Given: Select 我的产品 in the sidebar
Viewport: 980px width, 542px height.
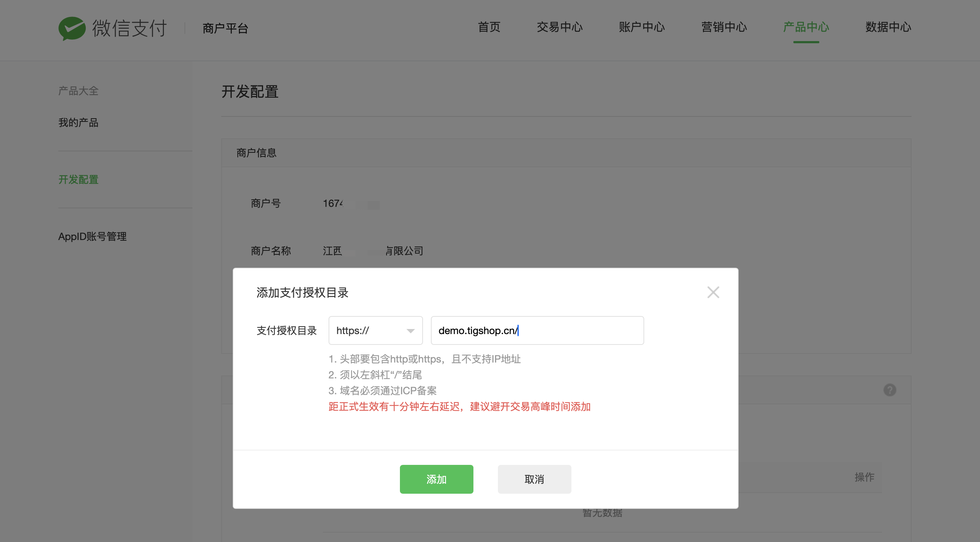Looking at the screenshot, I should click(x=79, y=123).
